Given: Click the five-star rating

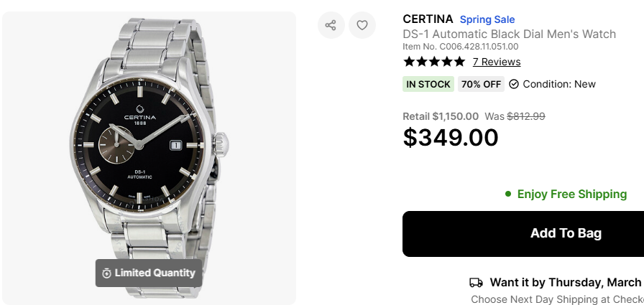Looking at the screenshot, I should coord(434,62).
